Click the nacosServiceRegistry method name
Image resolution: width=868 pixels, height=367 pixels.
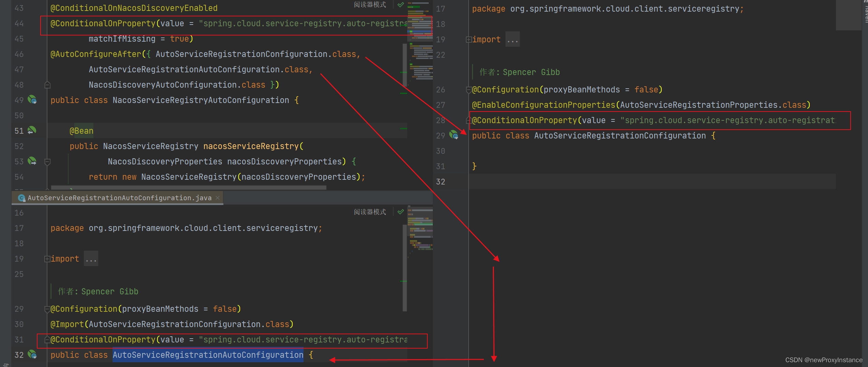(251, 146)
